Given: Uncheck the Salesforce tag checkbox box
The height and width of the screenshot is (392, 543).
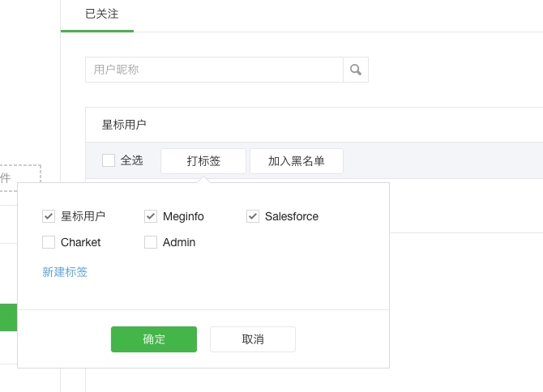Looking at the screenshot, I should (x=253, y=216).
